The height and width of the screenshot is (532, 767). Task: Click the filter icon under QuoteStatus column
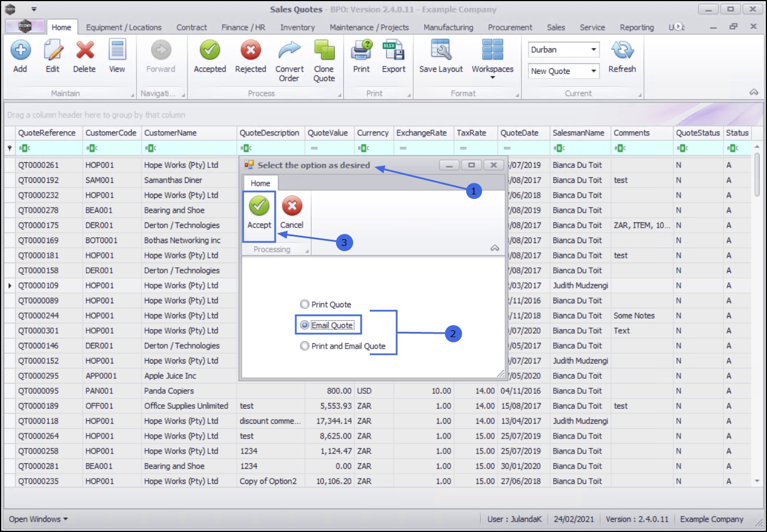tap(682, 148)
